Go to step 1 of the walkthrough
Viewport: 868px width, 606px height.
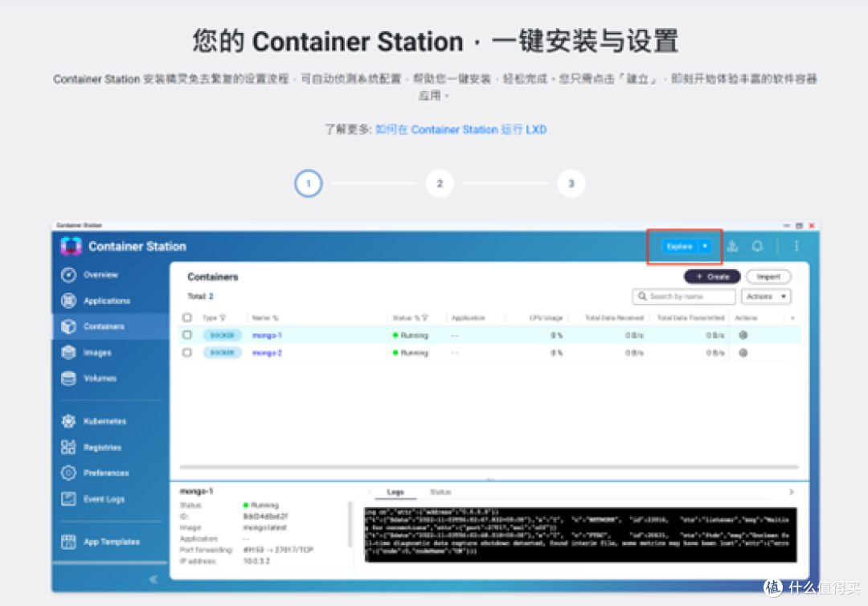309,183
